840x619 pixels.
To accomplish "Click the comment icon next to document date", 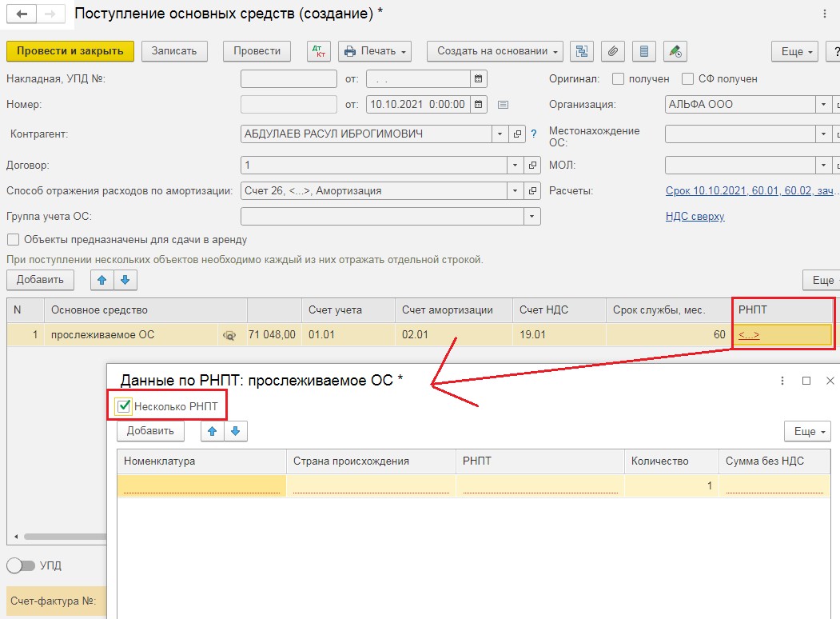I will (503, 105).
